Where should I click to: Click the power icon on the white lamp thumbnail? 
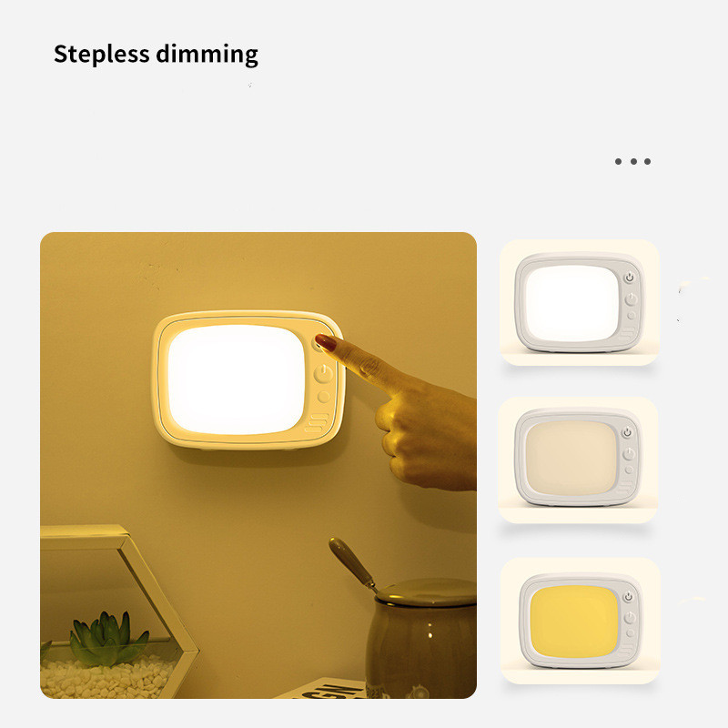tap(629, 278)
